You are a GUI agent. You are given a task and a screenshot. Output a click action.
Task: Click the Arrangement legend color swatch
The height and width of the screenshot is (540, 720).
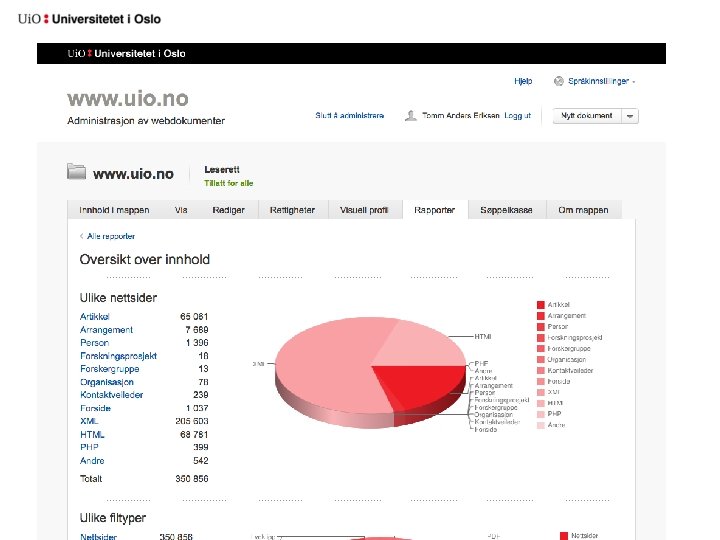[540, 316]
